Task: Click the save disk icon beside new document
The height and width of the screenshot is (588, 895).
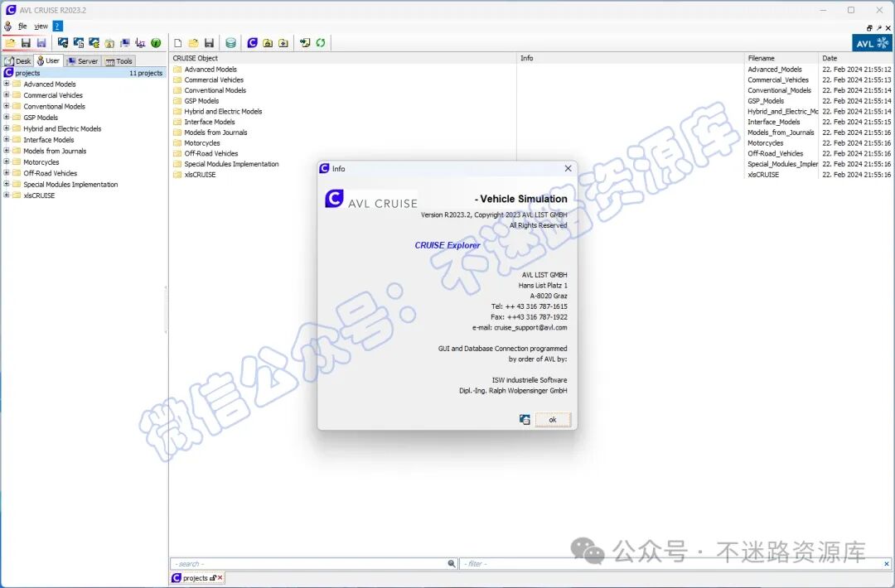Action: (209, 43)
